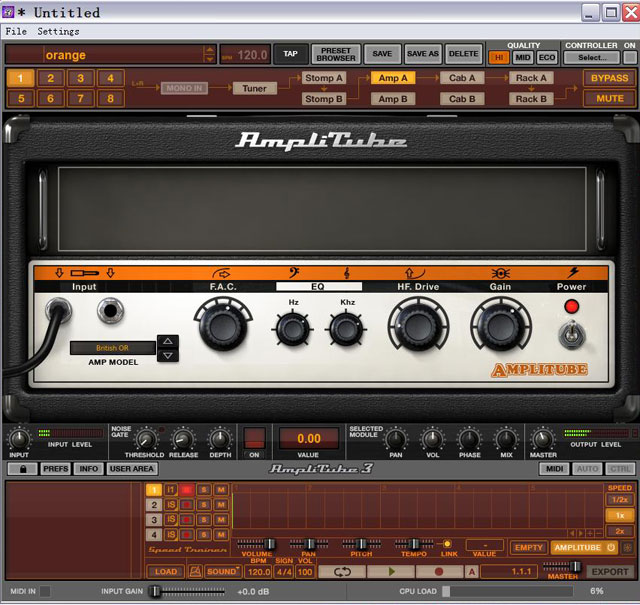Start playback with the green play button
Screen dimensions: 640x605
click(391, 572)
